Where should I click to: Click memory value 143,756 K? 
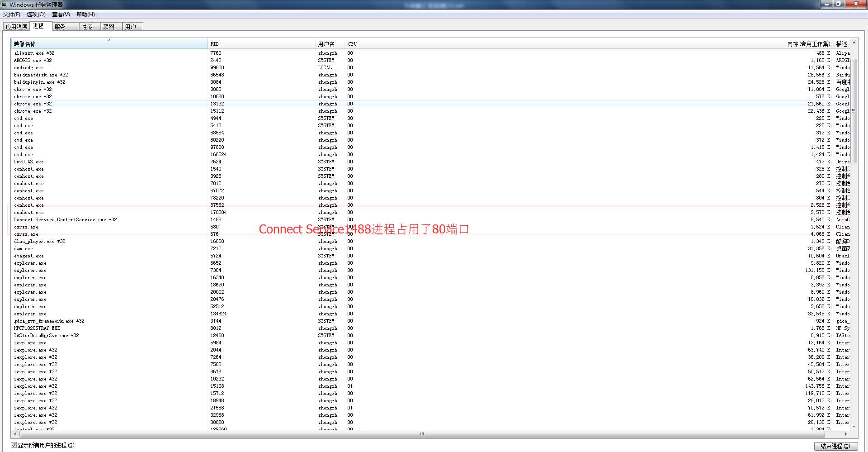point(817,386)
